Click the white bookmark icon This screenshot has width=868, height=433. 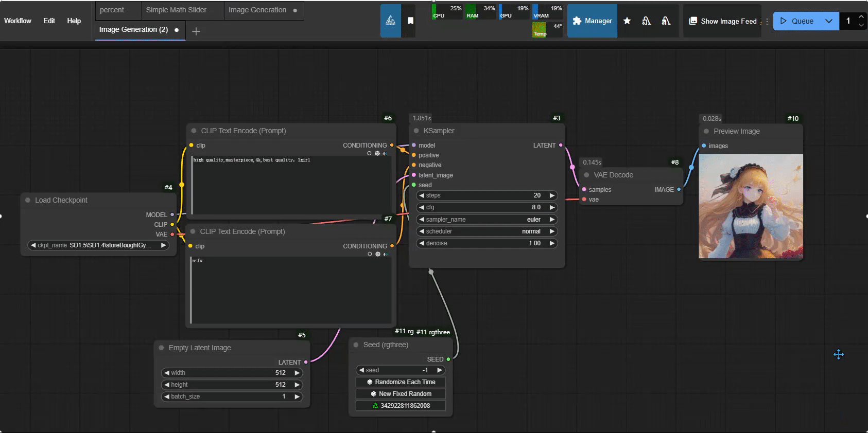(410, 21)
